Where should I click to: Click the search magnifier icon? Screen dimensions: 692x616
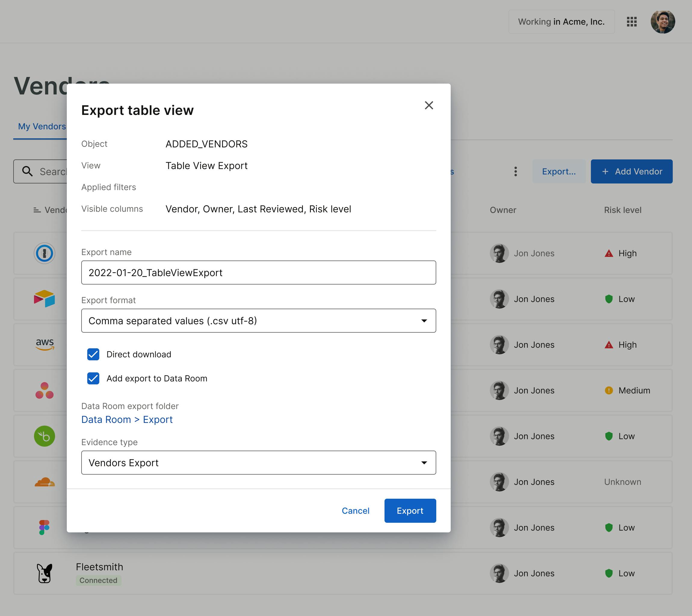(27, 172)
